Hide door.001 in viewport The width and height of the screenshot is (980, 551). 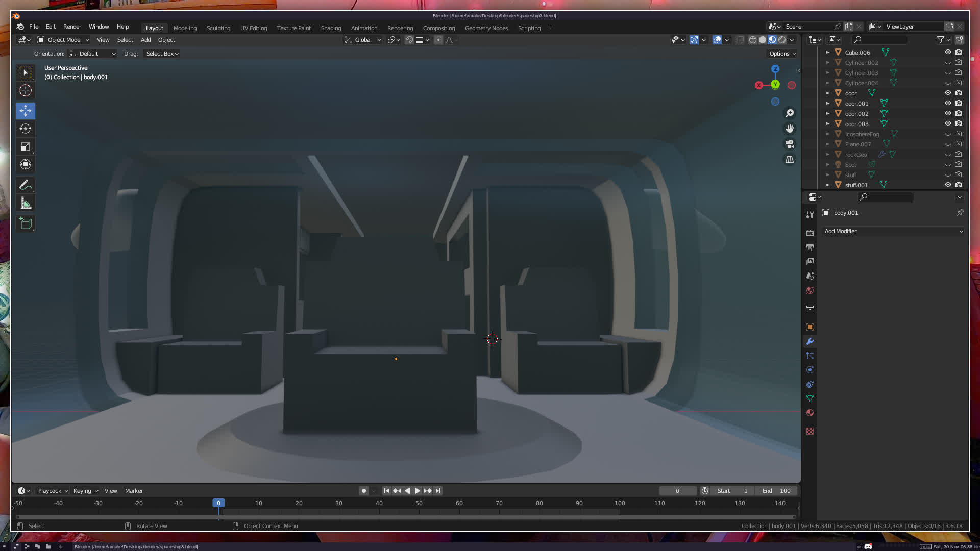[948, 103]
